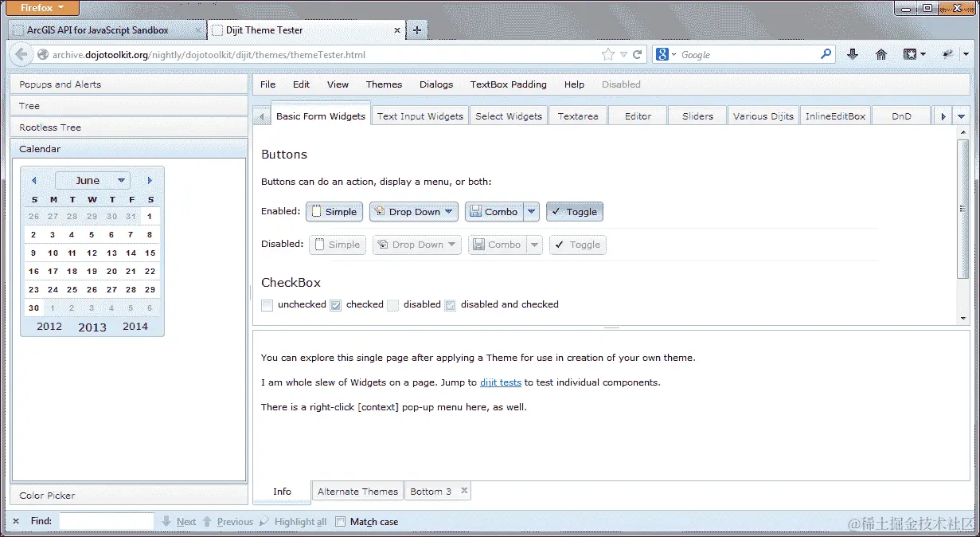This screenshot has width=980, height=537.
Task: Go to the browser home page icon
Action: tap(880, 54)
